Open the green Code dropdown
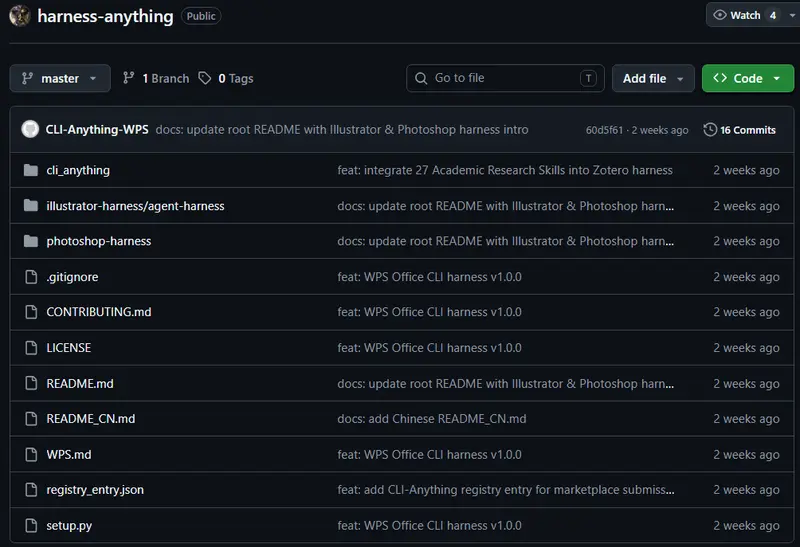 click(747, 78)
